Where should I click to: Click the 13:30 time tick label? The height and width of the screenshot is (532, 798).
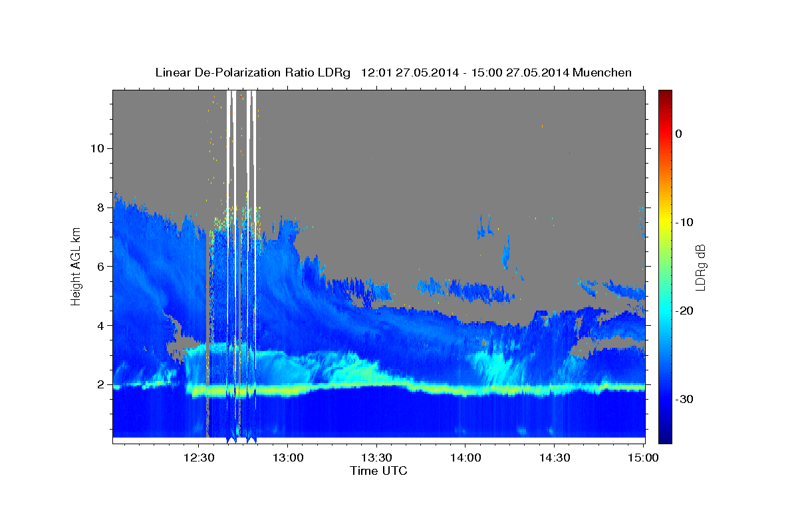[376, 458]
